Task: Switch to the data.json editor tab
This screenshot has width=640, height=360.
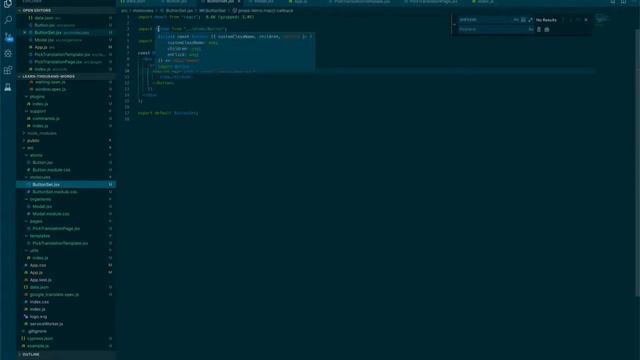Action: point(136,2)
